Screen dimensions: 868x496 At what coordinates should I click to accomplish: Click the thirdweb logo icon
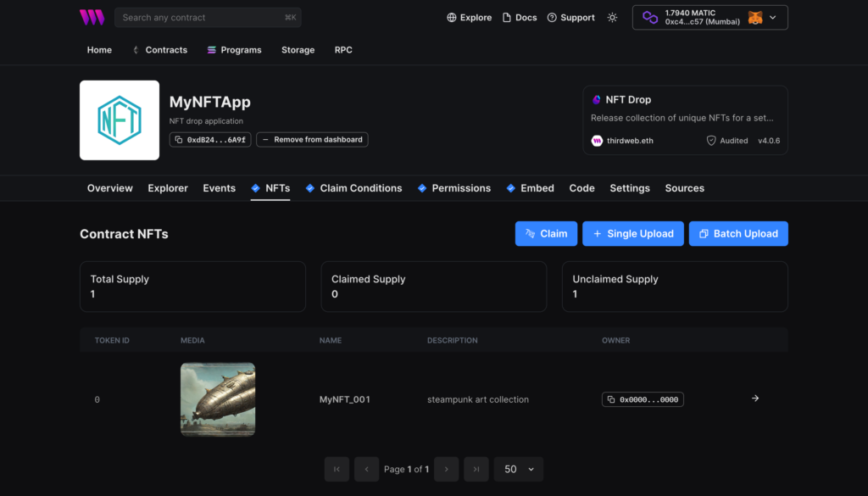[x=92, y=17]
